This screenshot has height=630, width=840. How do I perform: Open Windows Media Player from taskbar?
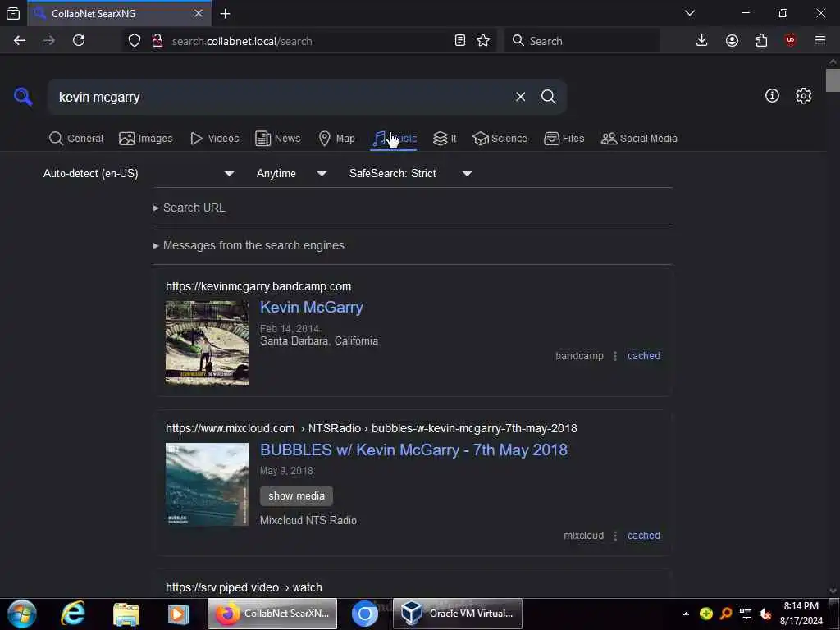coord(179,614)
